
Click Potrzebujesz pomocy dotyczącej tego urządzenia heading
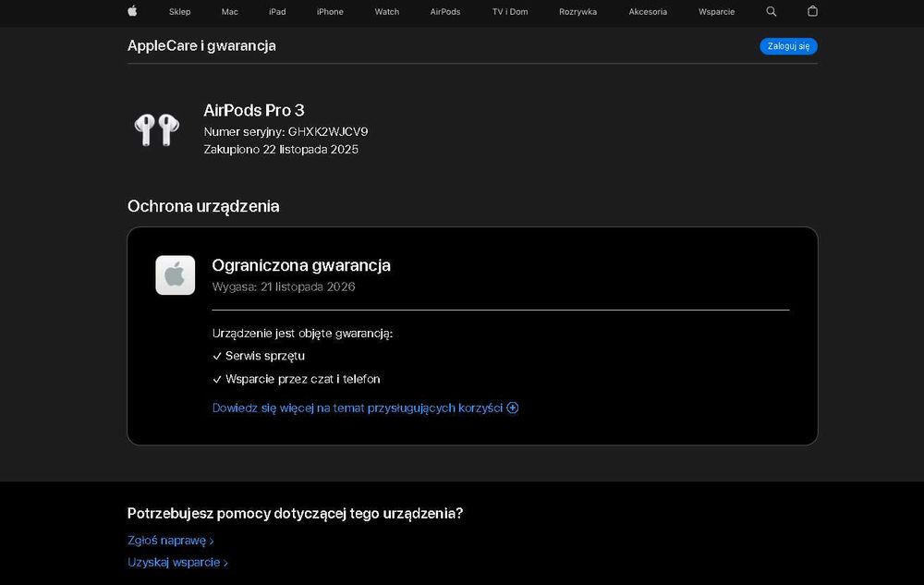(x=296, y=514)
